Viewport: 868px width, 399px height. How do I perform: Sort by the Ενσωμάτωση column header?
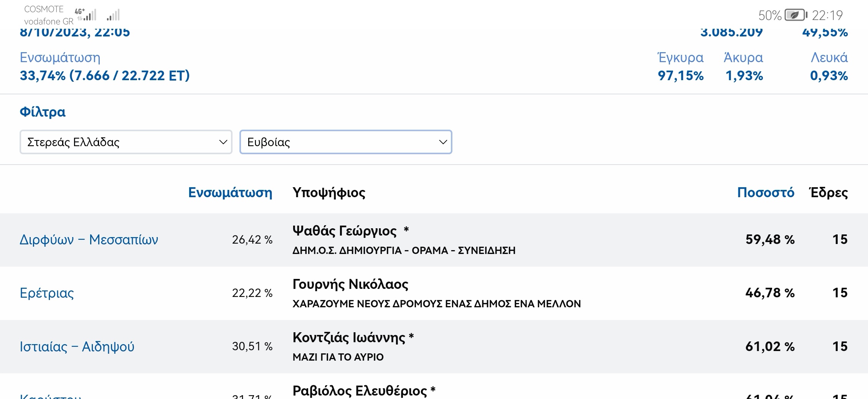(230, 193)
